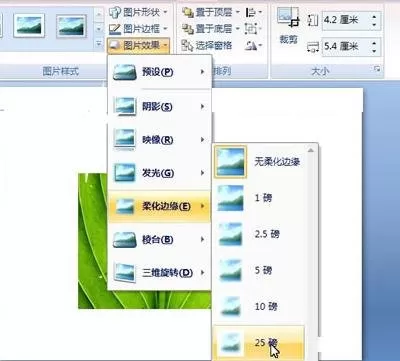
Task: Open the 棱台(B) bevel submenu
Action: click(159, 239)
